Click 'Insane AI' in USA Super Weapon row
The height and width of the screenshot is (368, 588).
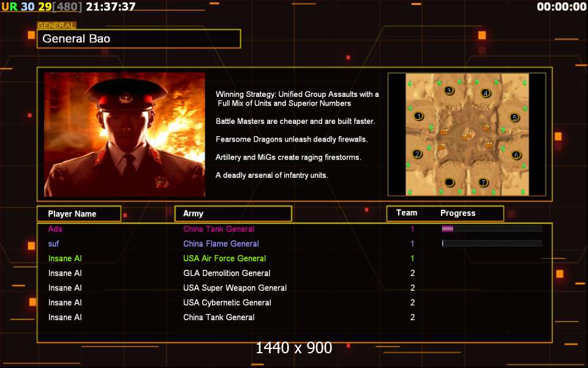click(x=65, y=288)
